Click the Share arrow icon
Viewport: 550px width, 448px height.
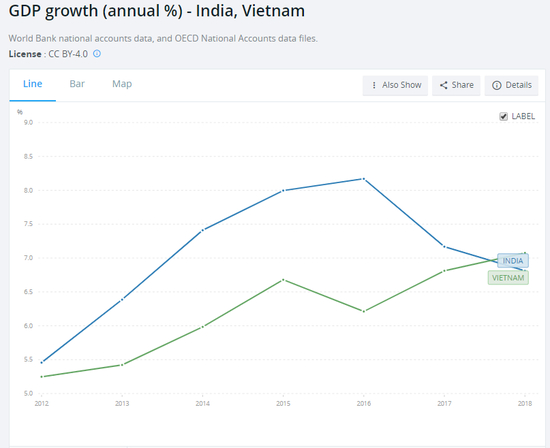pyautogui.click(x=444, y=85)
